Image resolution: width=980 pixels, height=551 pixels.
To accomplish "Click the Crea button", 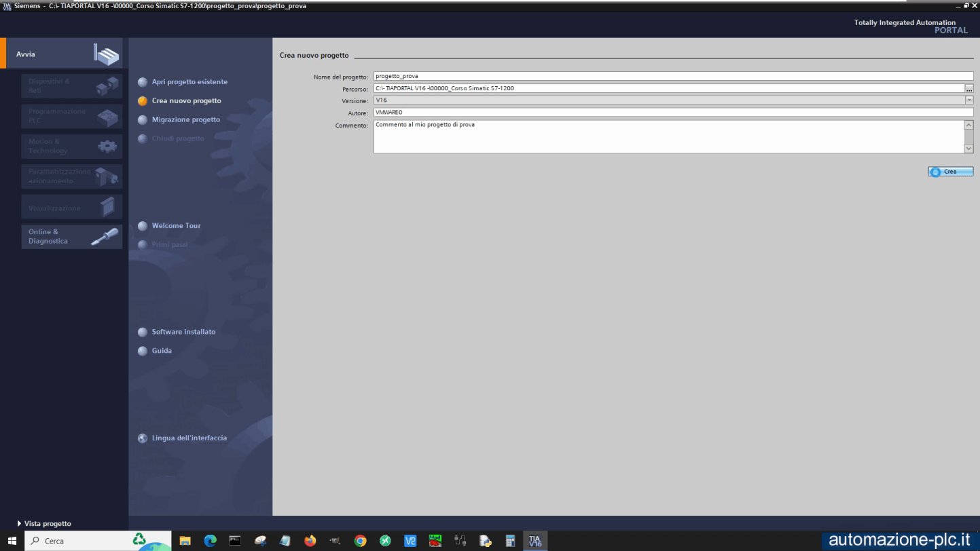I will [x=950, y=171].
